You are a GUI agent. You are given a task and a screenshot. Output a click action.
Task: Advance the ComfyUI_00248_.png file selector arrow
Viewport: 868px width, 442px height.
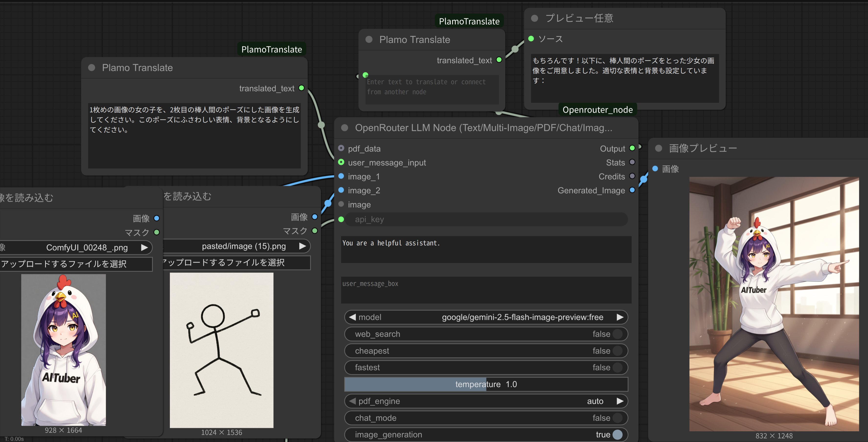click(x=144, y=248)
